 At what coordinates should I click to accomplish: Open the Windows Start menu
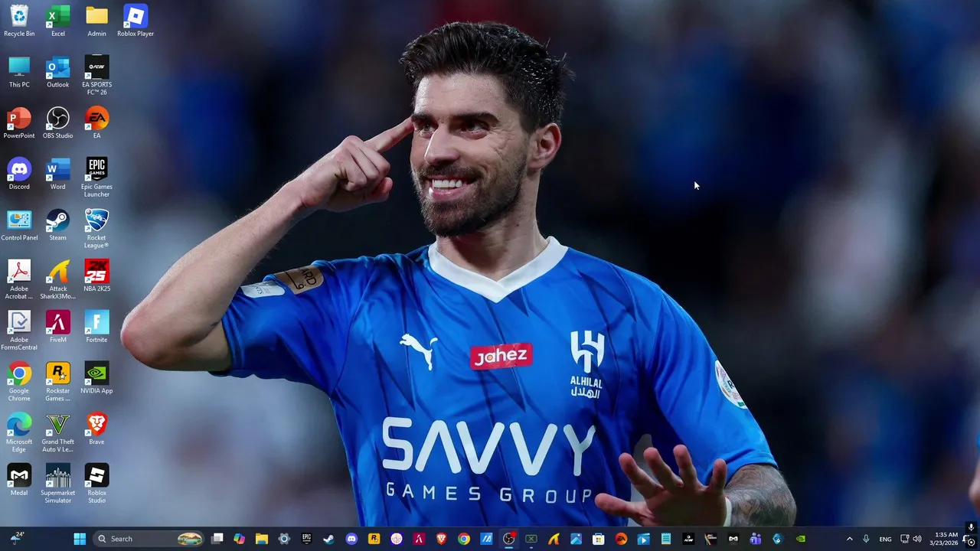point(80,539)
